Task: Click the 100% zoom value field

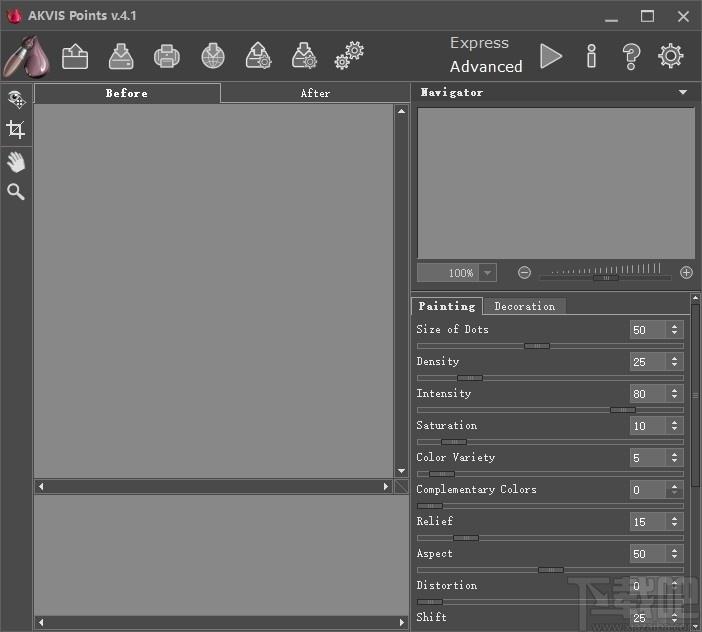Action: 448,273
